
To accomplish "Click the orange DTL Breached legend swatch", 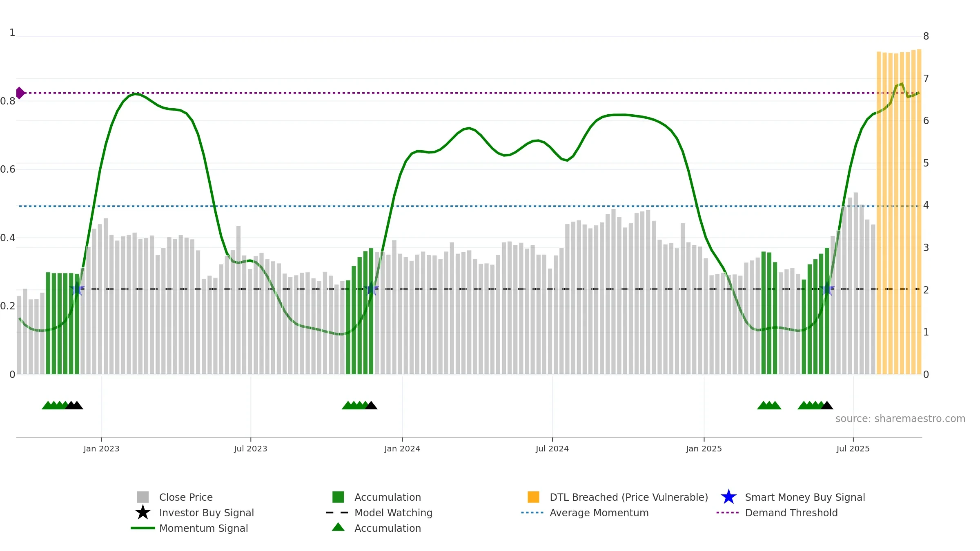I will 533,497.
